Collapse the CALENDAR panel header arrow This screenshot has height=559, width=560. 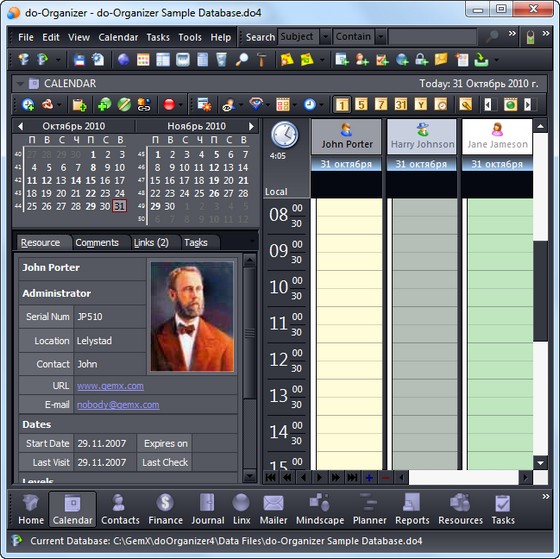[20, 84]
